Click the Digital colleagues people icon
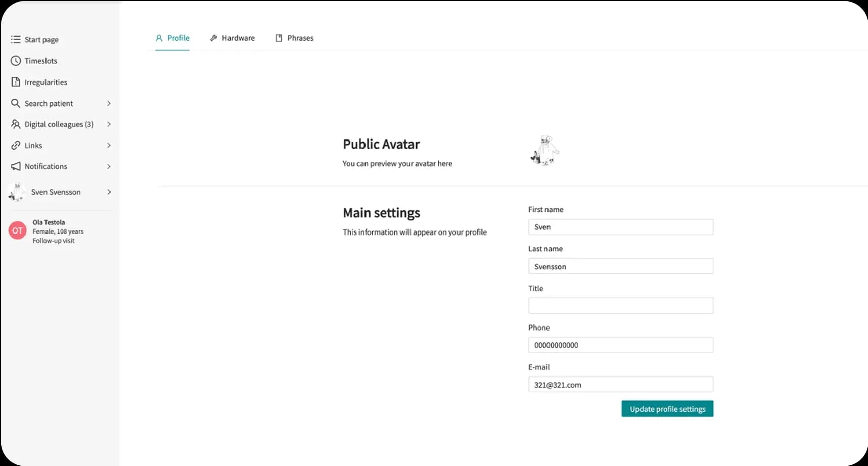 16,124
